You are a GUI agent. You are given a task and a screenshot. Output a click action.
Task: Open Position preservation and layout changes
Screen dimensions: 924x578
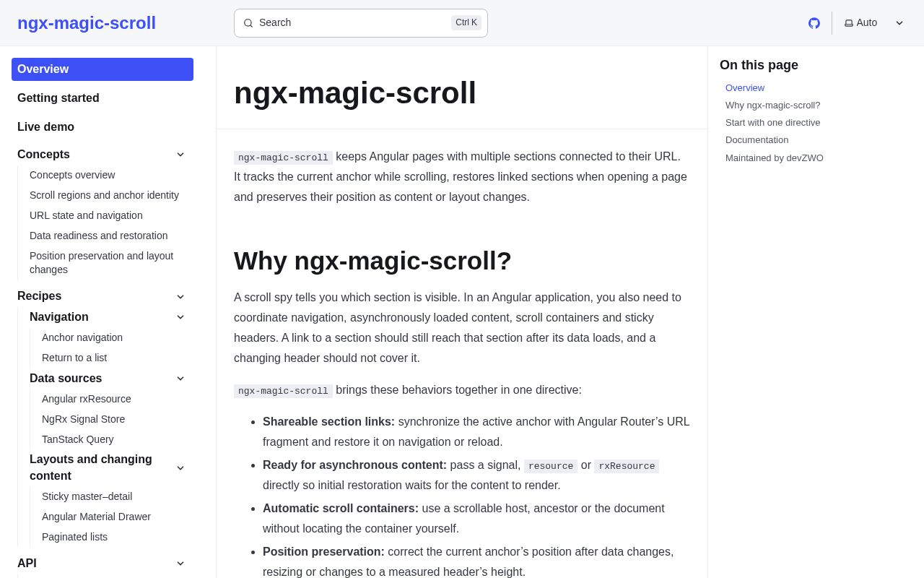click(101, 263)
